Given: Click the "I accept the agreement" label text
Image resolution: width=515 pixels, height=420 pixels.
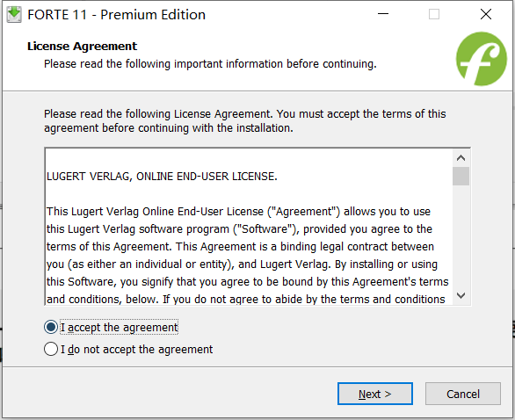Looking at the screenshot, I should click(x=120, y=328).
